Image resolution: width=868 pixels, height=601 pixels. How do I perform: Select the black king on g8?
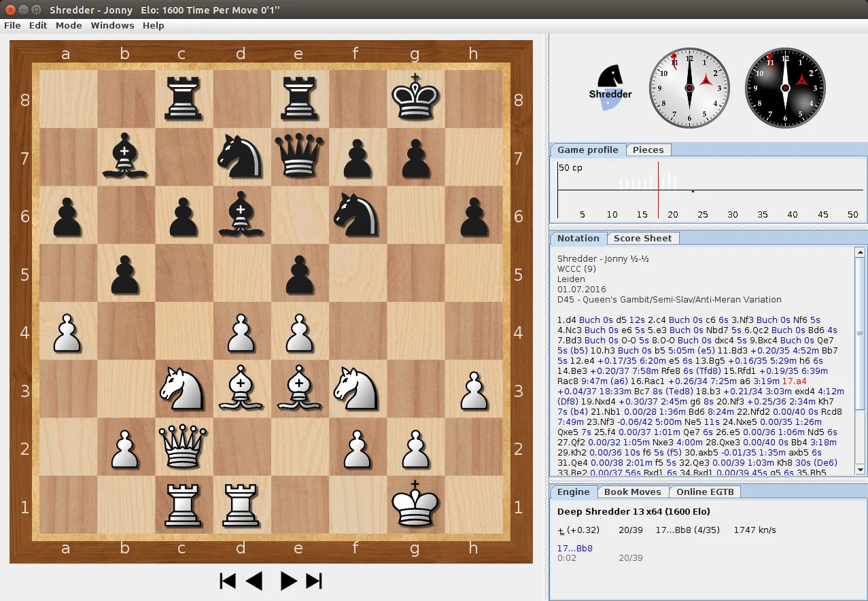(x=415, y=99)
